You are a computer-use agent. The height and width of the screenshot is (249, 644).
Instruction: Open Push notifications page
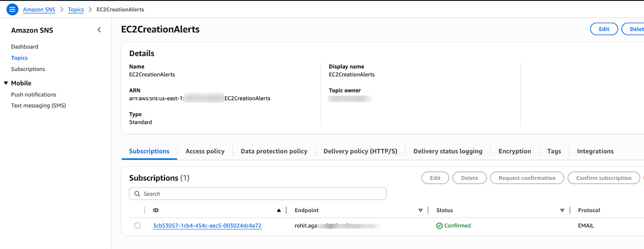click(33, 95)
